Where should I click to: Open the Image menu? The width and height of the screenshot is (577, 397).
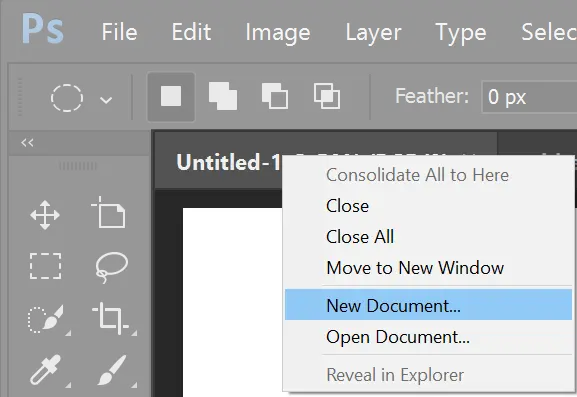pos(278,32)
